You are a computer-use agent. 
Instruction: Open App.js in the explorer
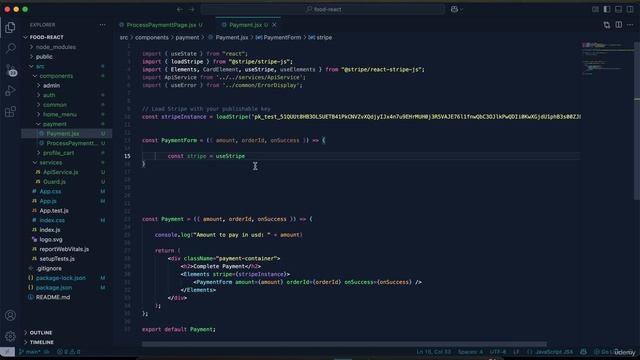click(x=48, y=201)
